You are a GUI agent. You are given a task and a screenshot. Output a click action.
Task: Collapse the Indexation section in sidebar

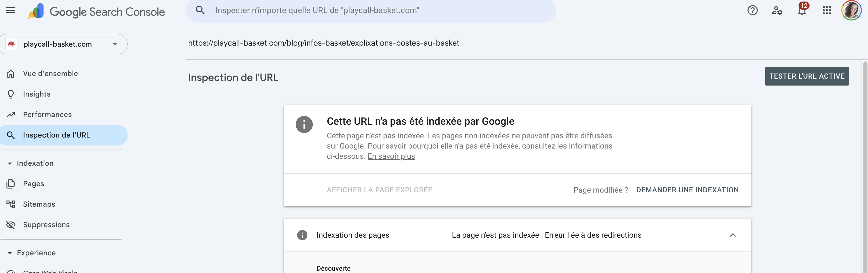coord(9,163)
